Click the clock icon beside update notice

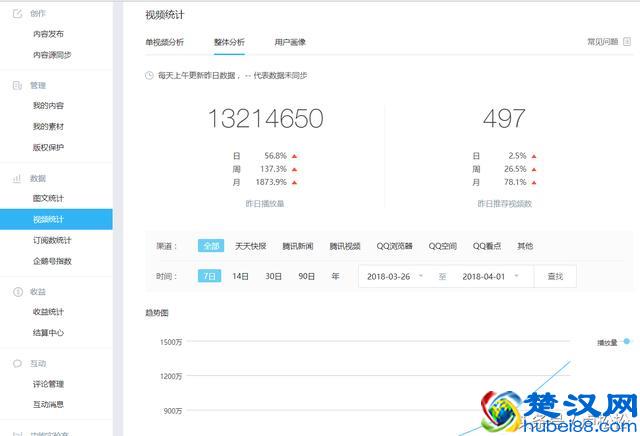tap(149, 75)
